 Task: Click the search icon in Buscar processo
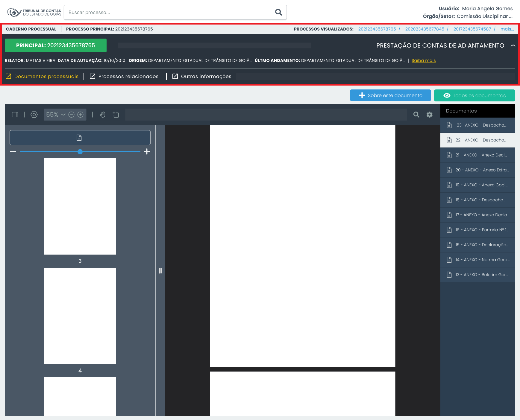point(278,12)
